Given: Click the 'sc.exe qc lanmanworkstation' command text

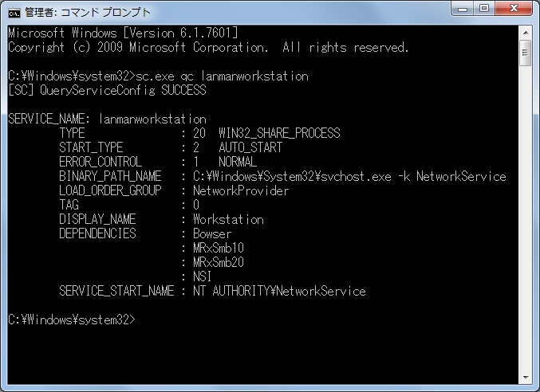Looking at the screenshot, I should point(222,76).
